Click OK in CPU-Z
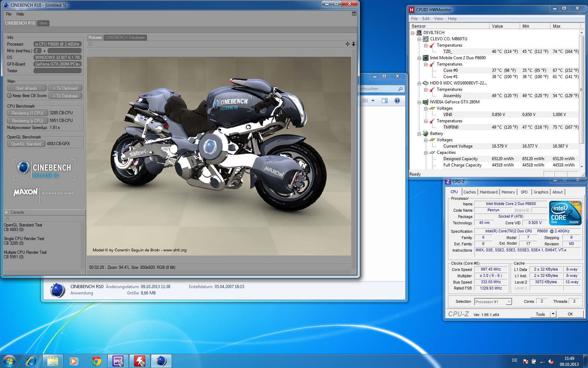Viewport: 588px width, 368px height. click(x=570, y=314)
